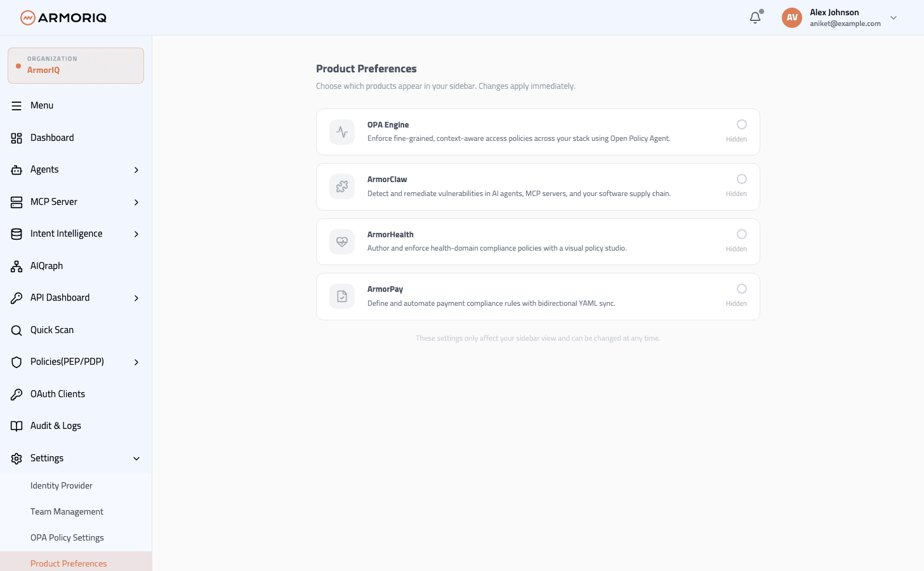The height and width of the screenshot is (571, 924).
Task: Click the ArmorIQ logo icon
Action: point(27,18)
